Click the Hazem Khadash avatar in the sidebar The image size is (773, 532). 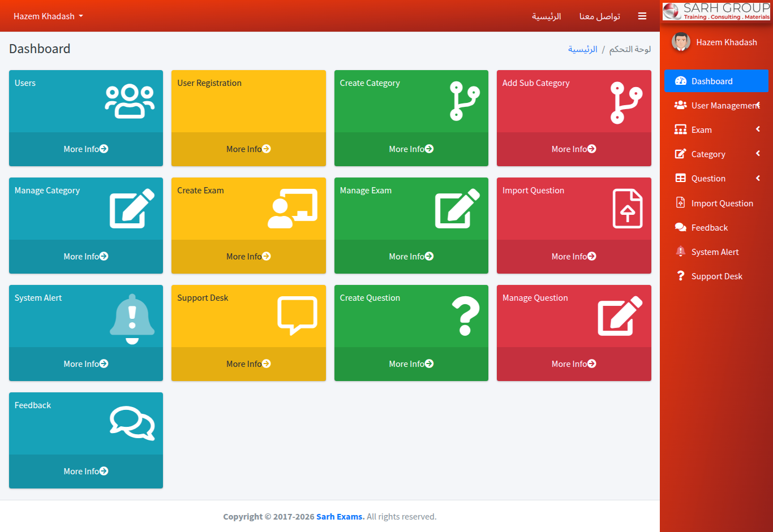pos(680,42)
